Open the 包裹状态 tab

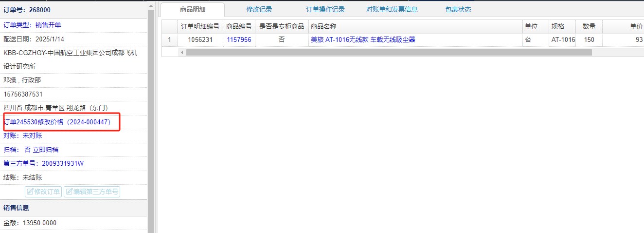click(458, 9)
